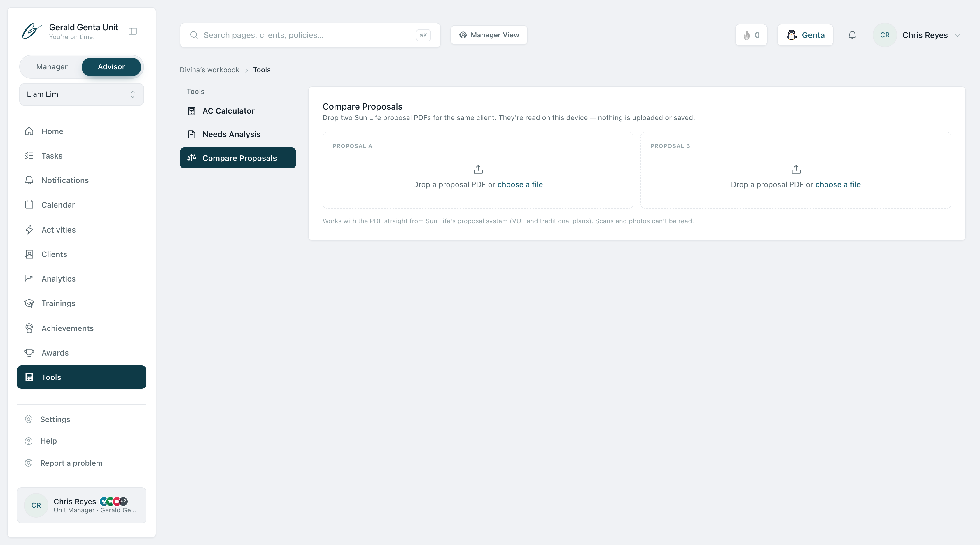Click the Tools breadcrumb item
The height and width of the screenshot is (545, 980).
262,70
